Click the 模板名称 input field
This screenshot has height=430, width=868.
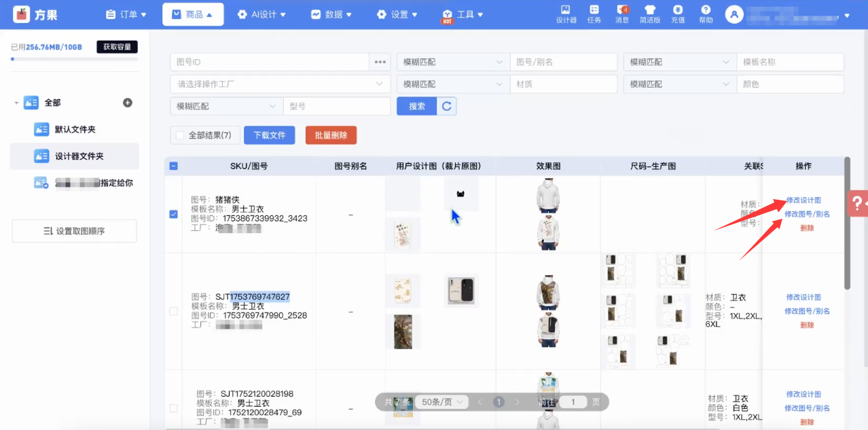(x=790, y=62)
